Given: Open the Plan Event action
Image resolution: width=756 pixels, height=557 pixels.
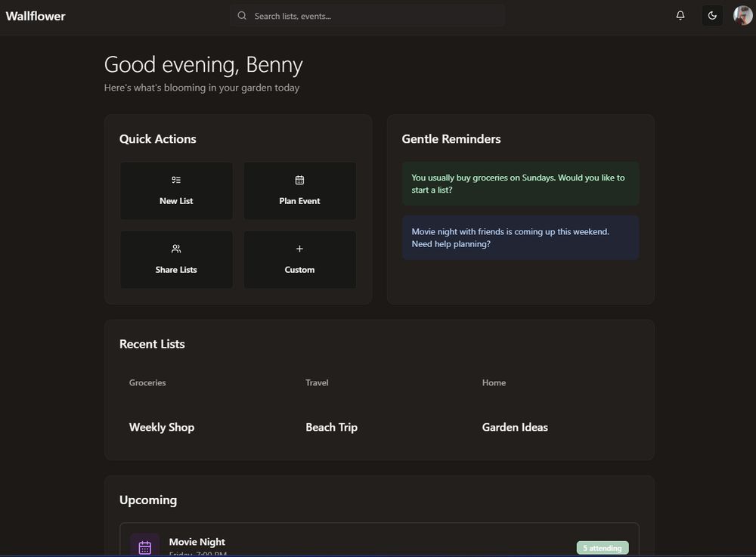Looking at the screenshot, I should click(x=300, y=190).
